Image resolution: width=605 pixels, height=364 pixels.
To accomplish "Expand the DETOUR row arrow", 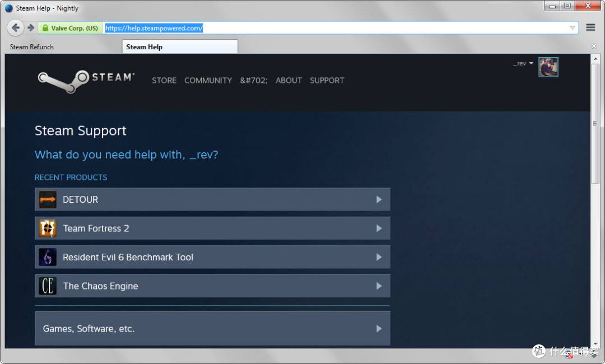I will click(x=379, y=199).
